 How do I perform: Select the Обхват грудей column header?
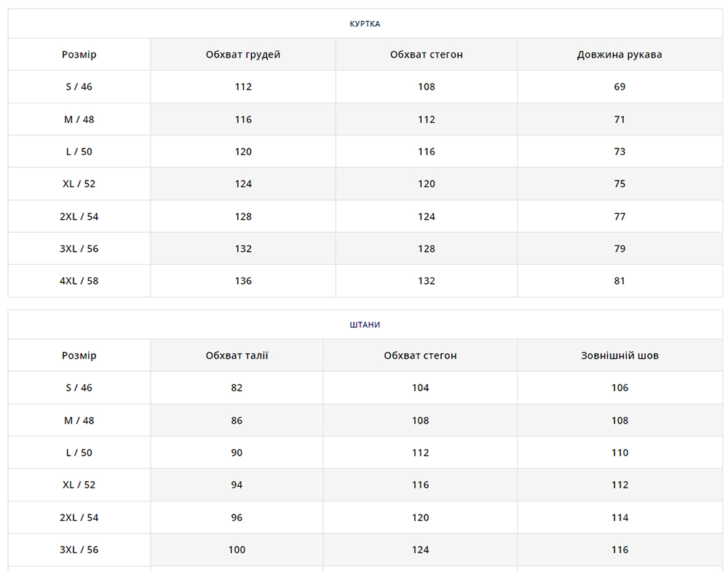click(243, 55)
